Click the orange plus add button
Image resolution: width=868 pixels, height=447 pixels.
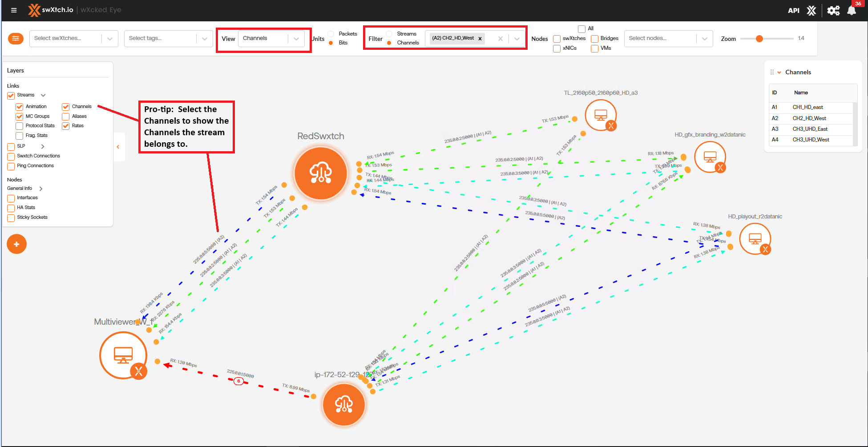(x=16, y=244)
